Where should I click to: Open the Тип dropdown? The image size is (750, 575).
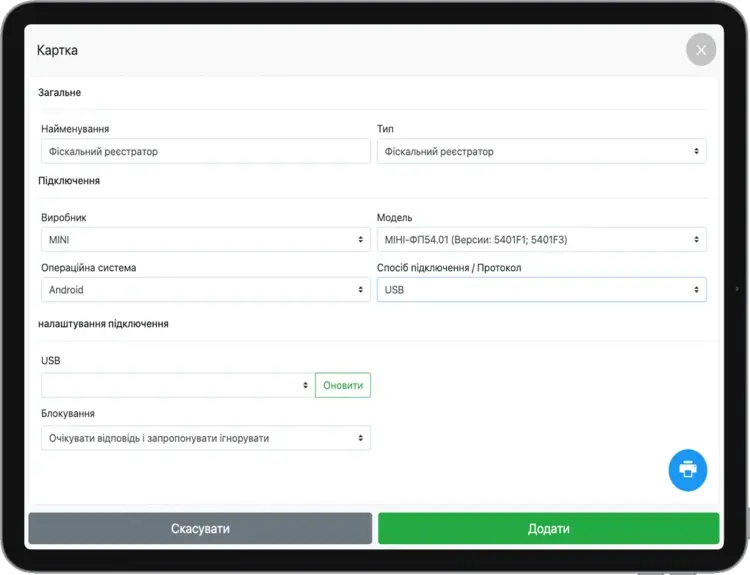(x=541, y=151)
